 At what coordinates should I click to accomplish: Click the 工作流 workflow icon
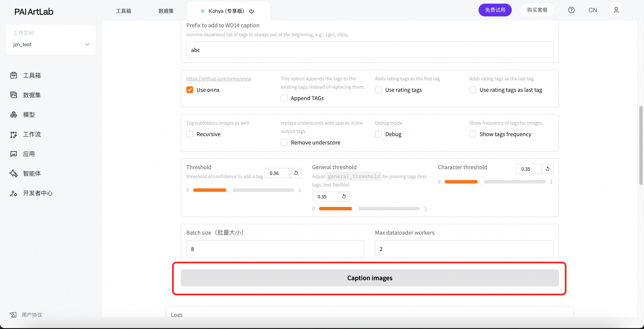click(13, 134)
